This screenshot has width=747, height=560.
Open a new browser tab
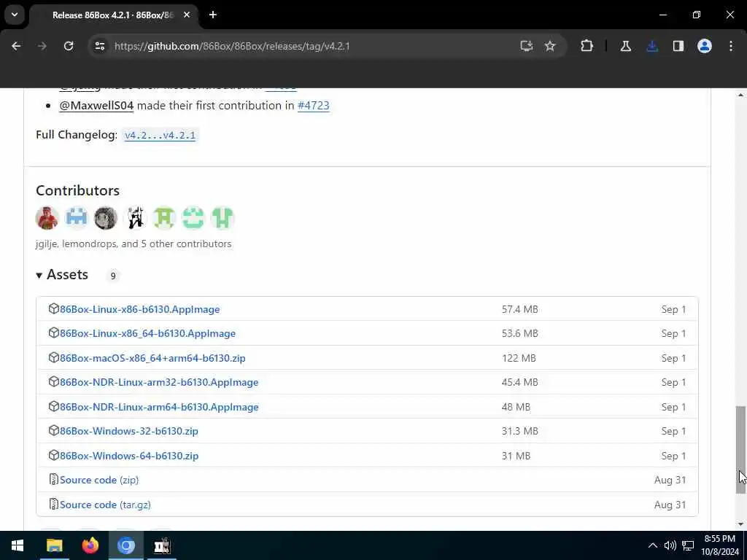(x=213, y=15)
